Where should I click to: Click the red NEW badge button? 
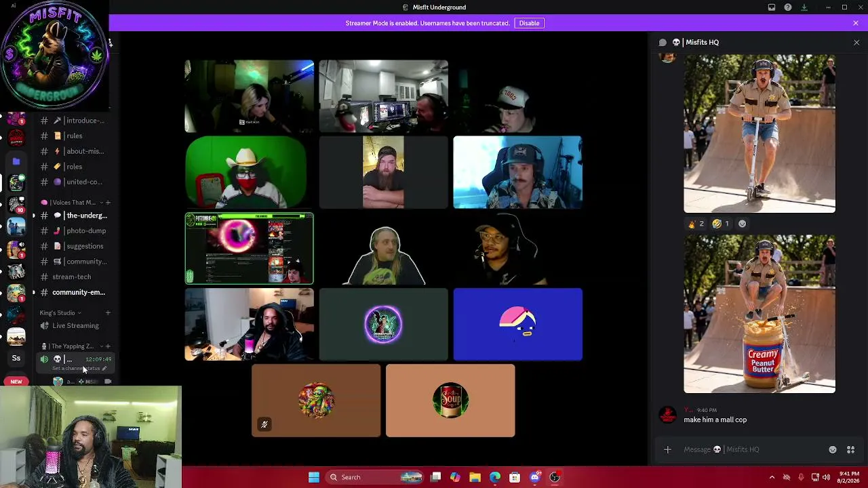tap(16, 382)
